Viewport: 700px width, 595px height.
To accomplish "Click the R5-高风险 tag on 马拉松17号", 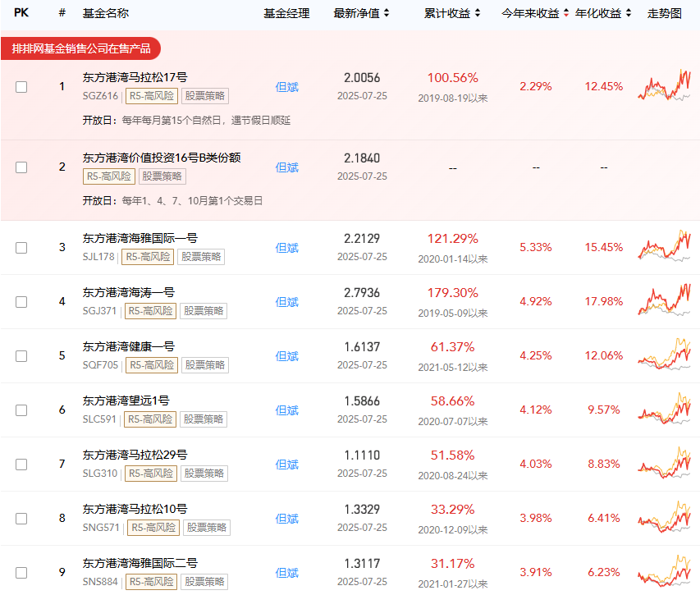I will click(x=152, y=96).
